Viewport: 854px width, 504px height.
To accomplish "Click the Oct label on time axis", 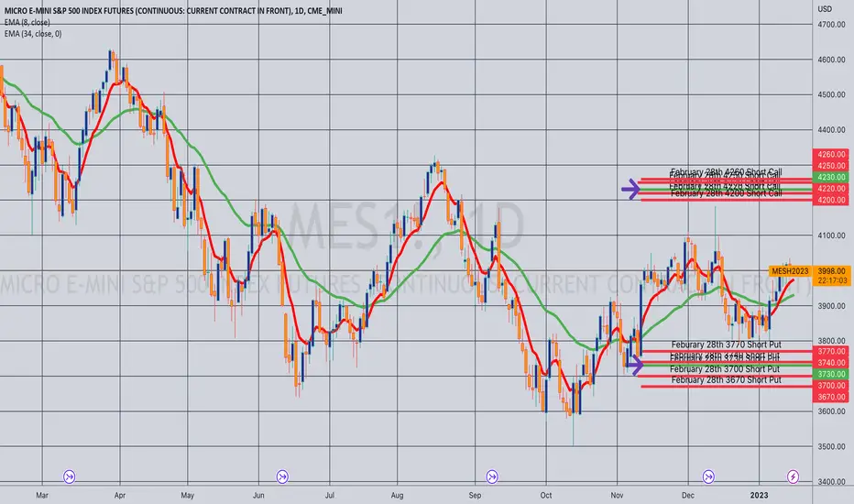I will [546, 495].
